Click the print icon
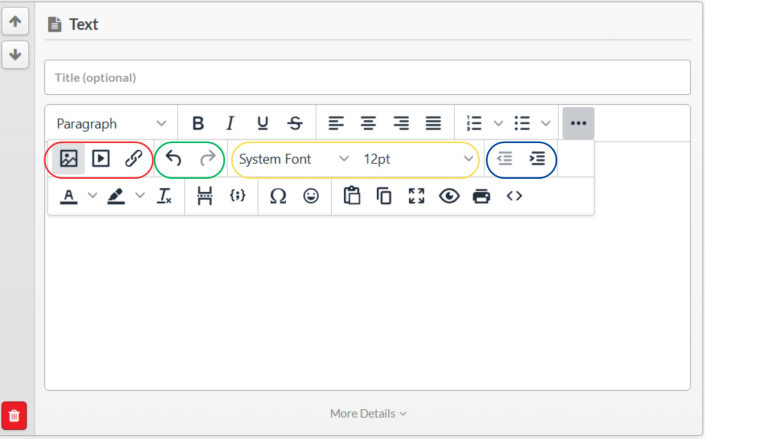Image resolution: width=780 pixels, height=439 pixels. (x=481, y=196)
